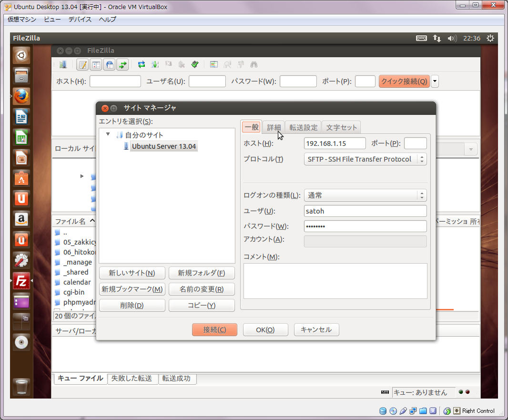The image size is (508, 420).
Task: Switch to 失敗した転送 queue tab
Action: (x=132, y=379)
